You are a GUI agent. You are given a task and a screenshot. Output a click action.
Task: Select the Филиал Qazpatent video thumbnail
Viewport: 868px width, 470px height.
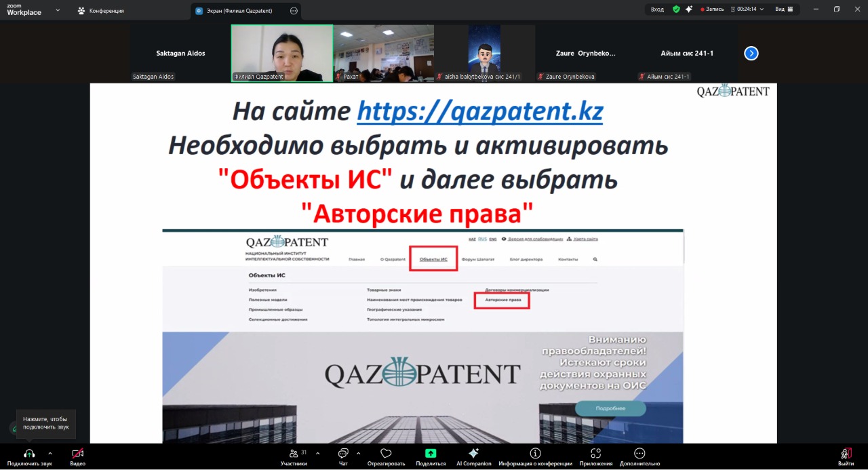(x=282, y=54)
